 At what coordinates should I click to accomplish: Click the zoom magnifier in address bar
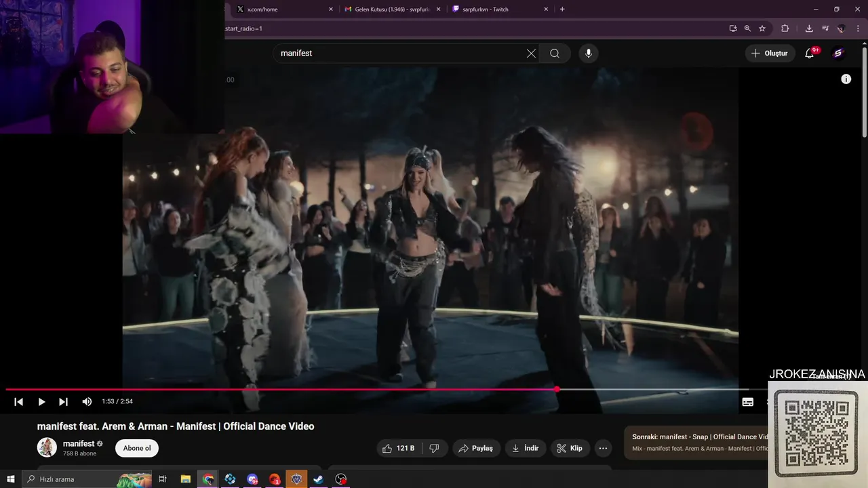[x=747, y=28]
